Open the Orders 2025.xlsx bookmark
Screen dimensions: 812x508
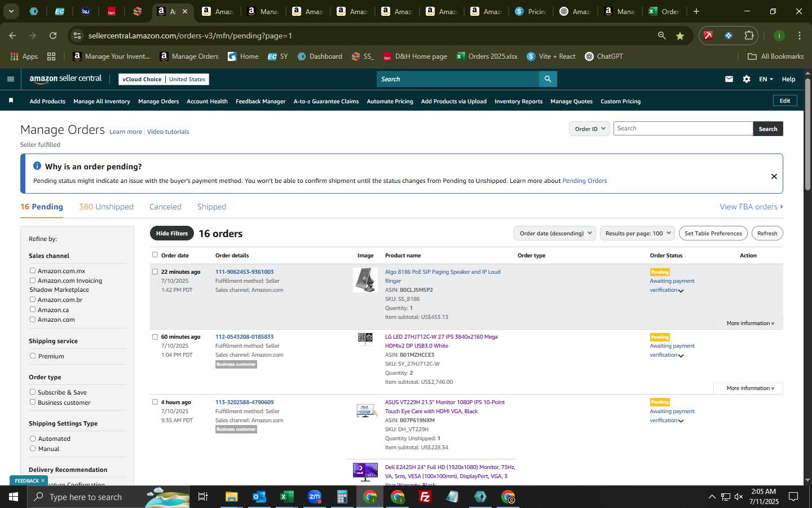(x=487, y=56)
